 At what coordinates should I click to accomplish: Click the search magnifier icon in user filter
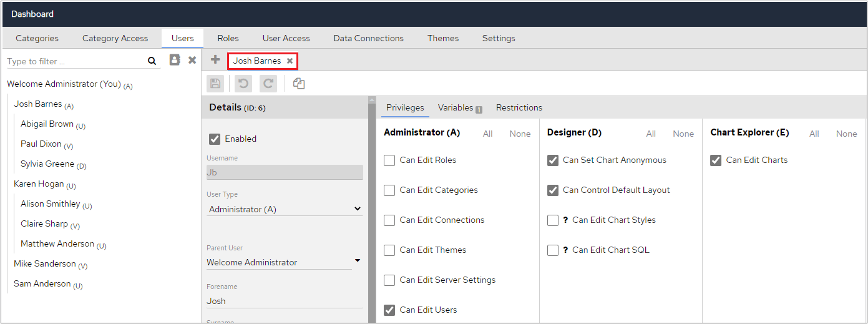[x=152, y=61]
